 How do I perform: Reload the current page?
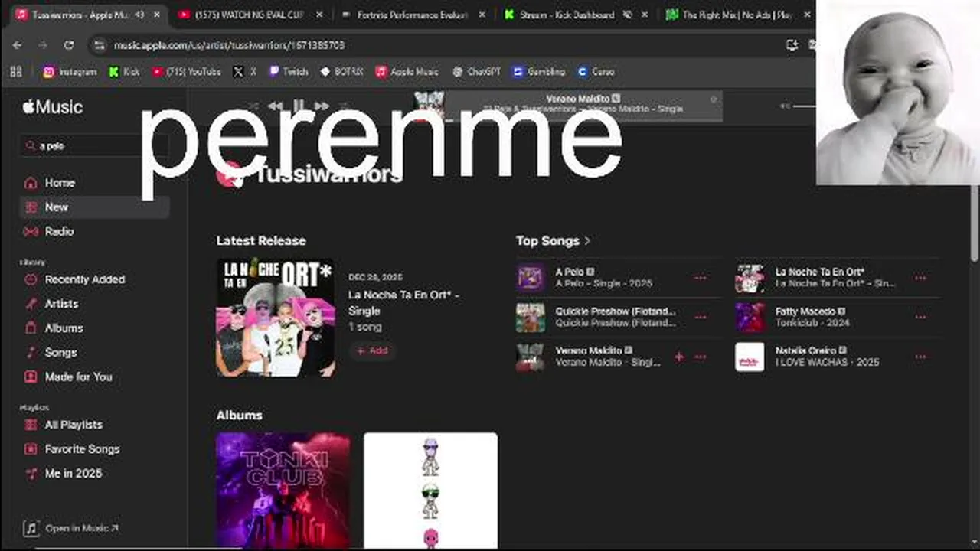pyautogui.click(x=69, y=45)
